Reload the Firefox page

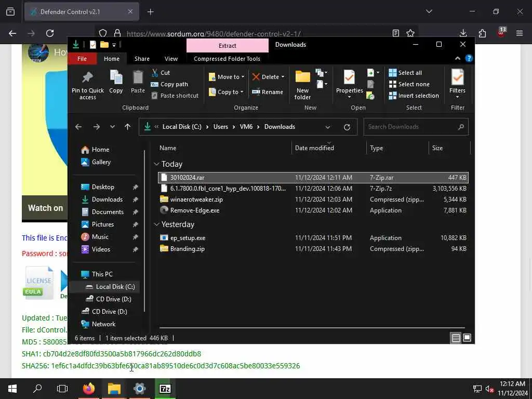point(50,33)
